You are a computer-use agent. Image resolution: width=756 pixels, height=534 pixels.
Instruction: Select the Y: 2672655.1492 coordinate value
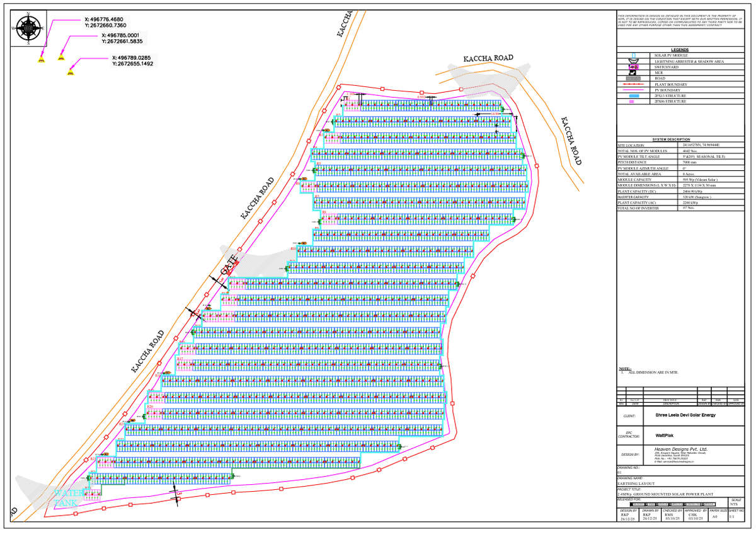[133, 64]
